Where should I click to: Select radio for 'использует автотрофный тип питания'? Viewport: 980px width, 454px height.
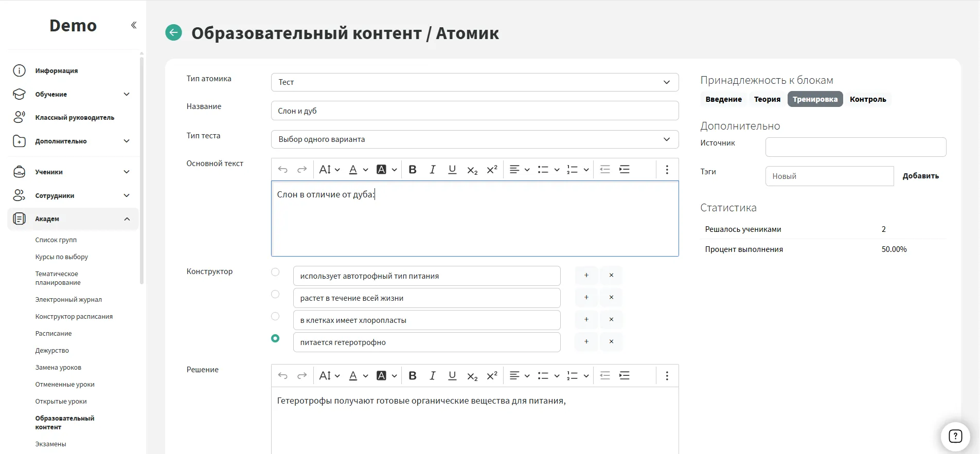point(275,272)
